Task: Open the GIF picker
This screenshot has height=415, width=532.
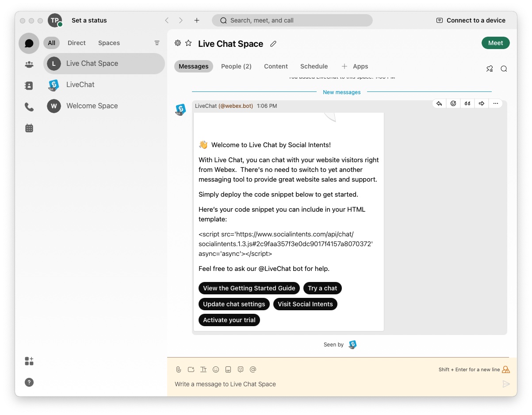Action: click(228, 369)
